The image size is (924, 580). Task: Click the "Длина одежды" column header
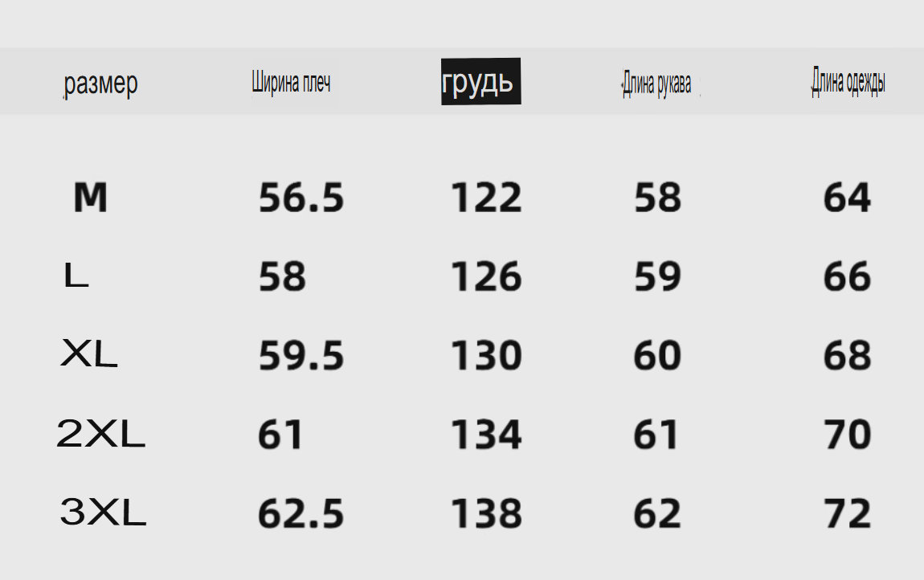[848, 81]
